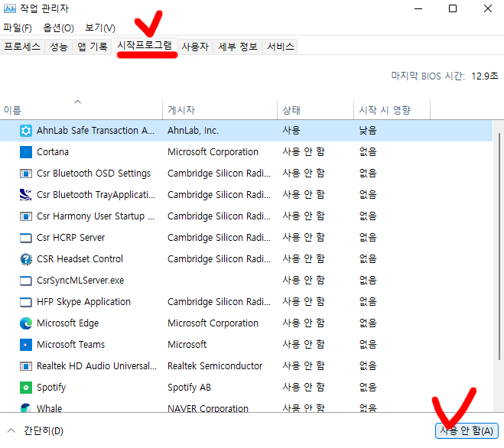The height and width of the screenshot is (448, 504).
Task: Click the vertical scrollbar of the startup list
Action: tap(499, 246)
